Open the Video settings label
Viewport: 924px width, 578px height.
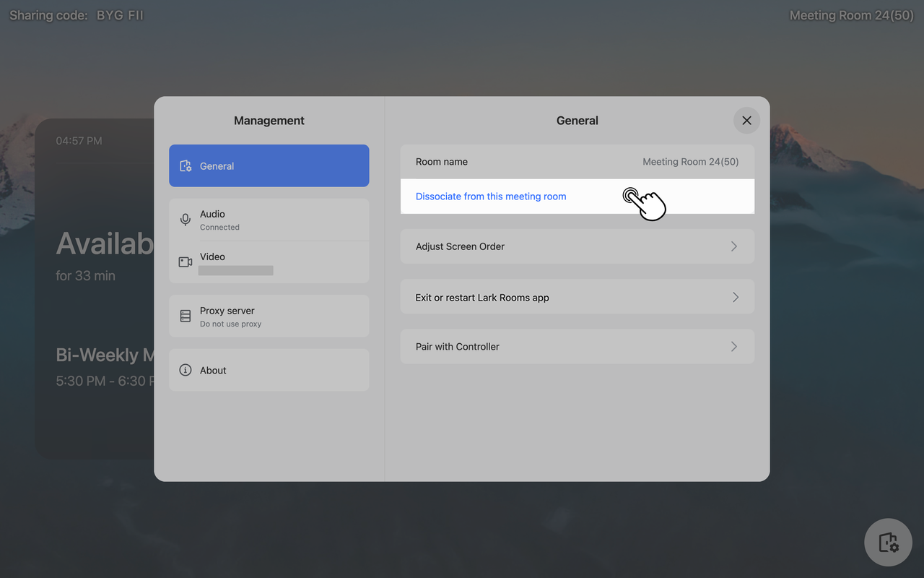[x=212, y=256]
